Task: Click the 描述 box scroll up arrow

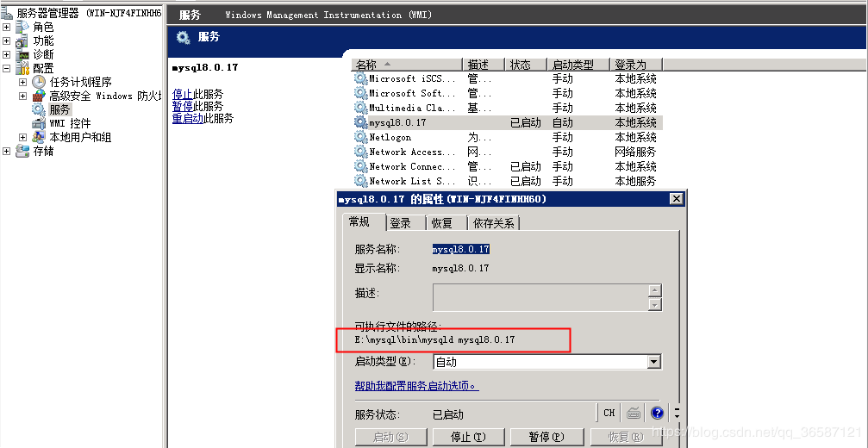Action: [x=655, y=291]
